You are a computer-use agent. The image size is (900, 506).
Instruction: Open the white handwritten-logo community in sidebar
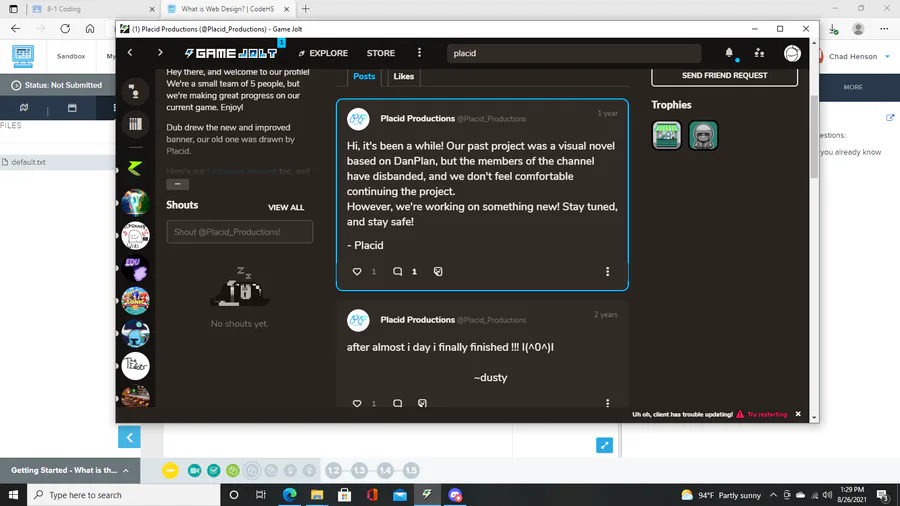(135, 366)
